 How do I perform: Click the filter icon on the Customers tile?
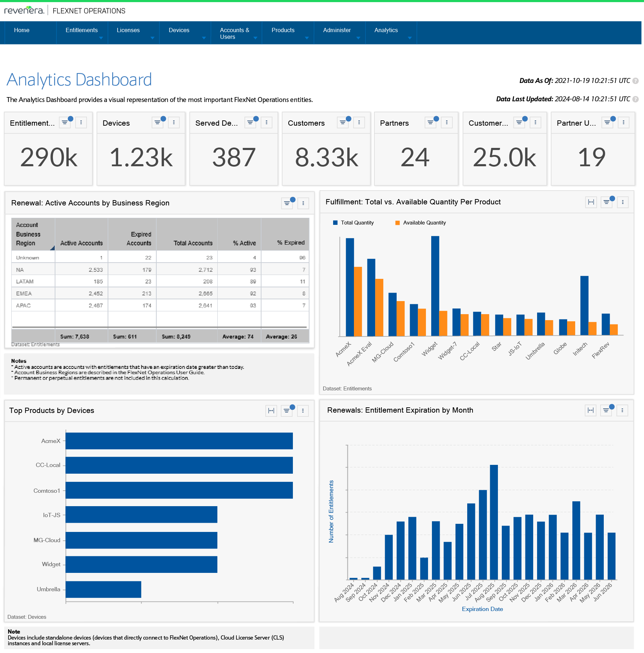coord(343,122)
